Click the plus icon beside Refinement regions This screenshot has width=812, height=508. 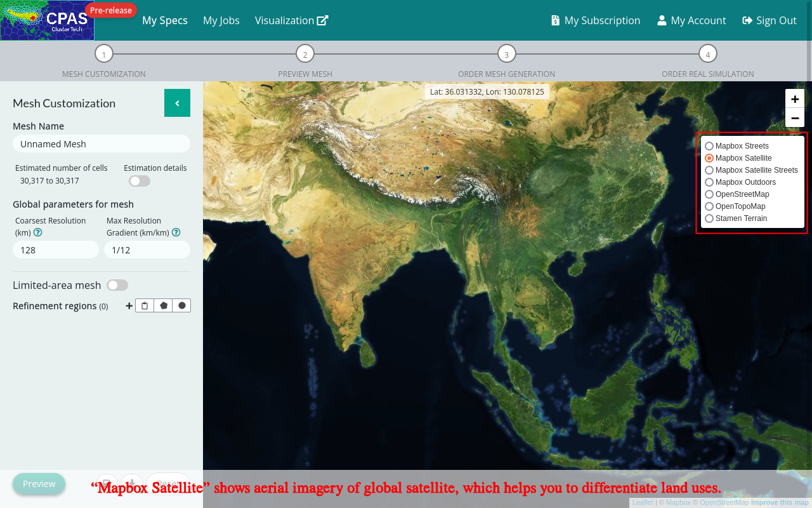tap(129, 306)
